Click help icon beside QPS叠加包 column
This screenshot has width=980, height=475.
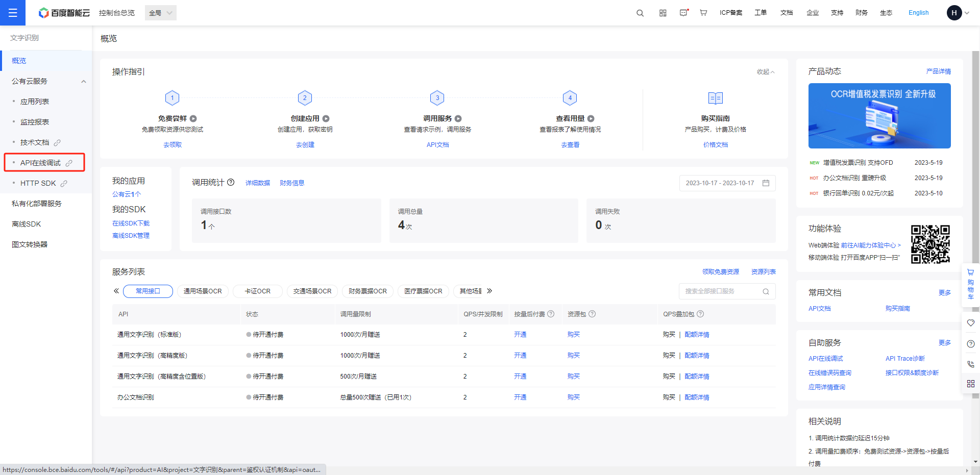[700, 314]
